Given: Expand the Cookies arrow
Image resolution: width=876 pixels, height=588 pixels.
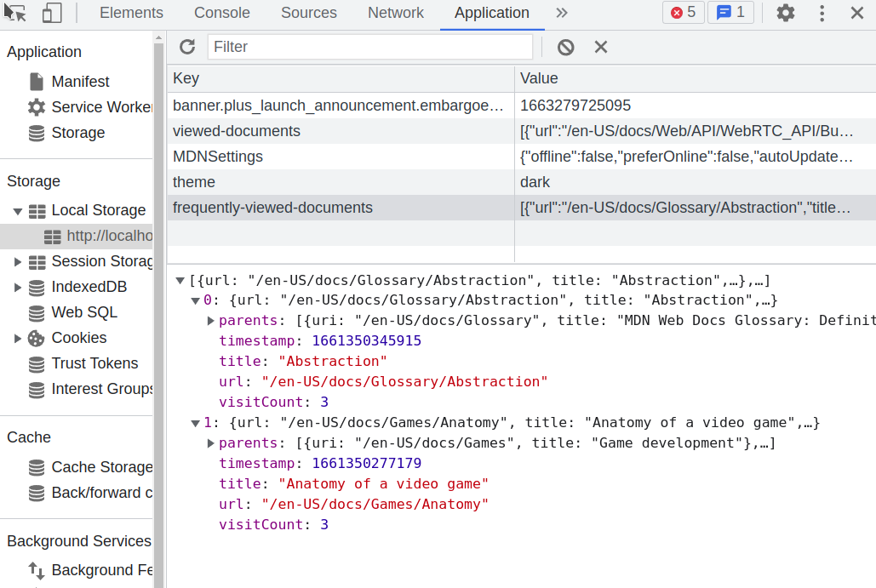Looking at the screenshot, I should 17,339.
